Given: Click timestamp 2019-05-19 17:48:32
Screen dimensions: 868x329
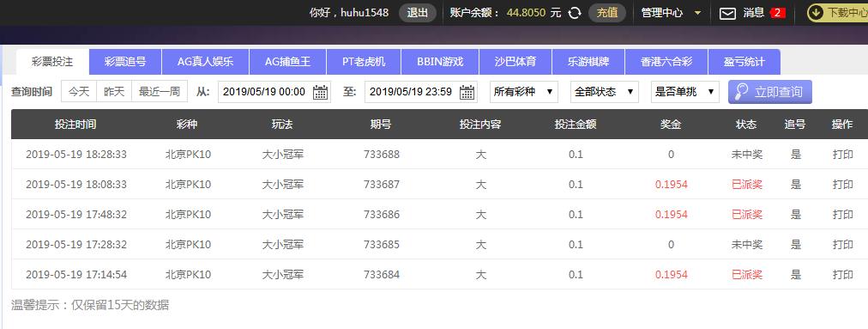Looking at the screenshot, I should [x=75, y=214].
